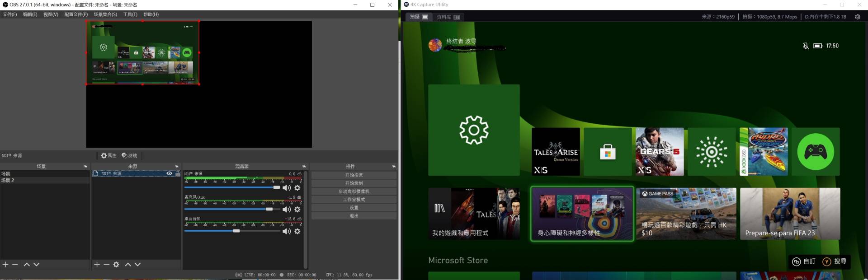Image resolution: width=868 pixels, height=280 pixels.
Task: Click CPU: 11.8%, 60.00 fps status text
Action: click(349, 275)
